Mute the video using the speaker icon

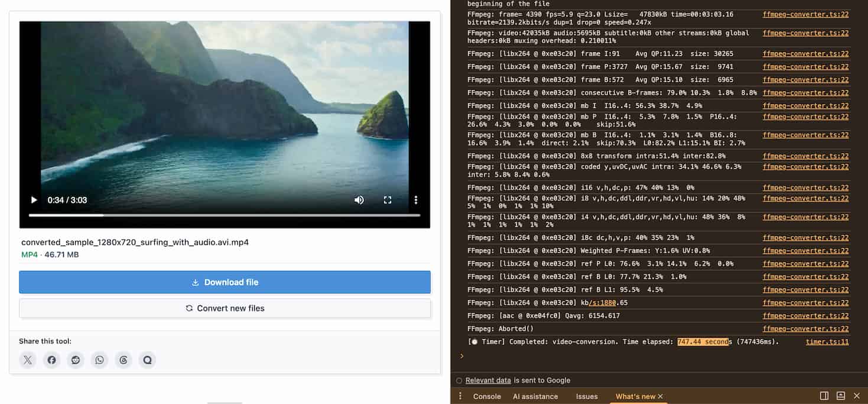(359, 200)
